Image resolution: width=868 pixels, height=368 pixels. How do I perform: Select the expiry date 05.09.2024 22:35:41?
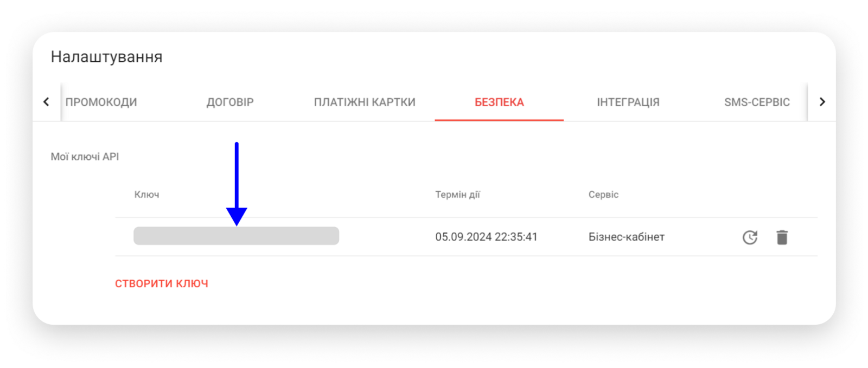(x=486, y=237)
